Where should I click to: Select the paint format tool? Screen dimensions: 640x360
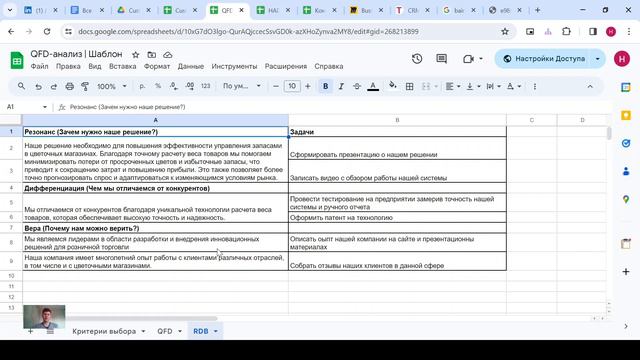(x=85, y=87)
